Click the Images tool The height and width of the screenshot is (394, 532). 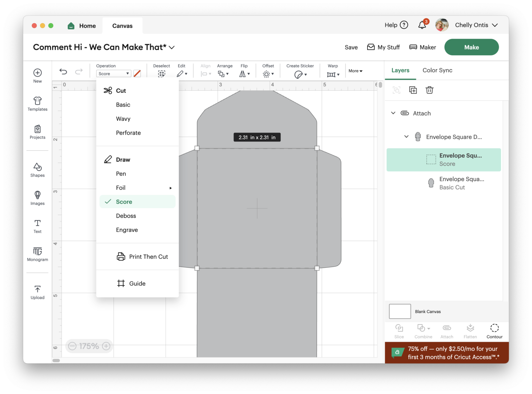(x=37, y=198)
